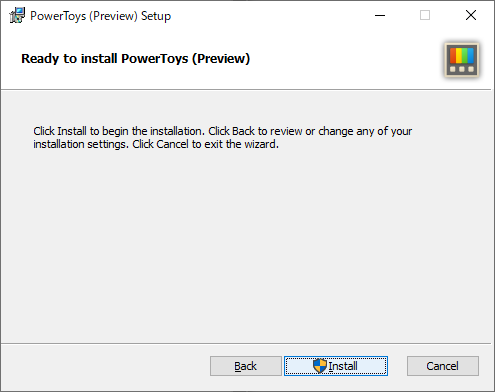Click the word "Back" in the instruction paragraph

[243, 131]
